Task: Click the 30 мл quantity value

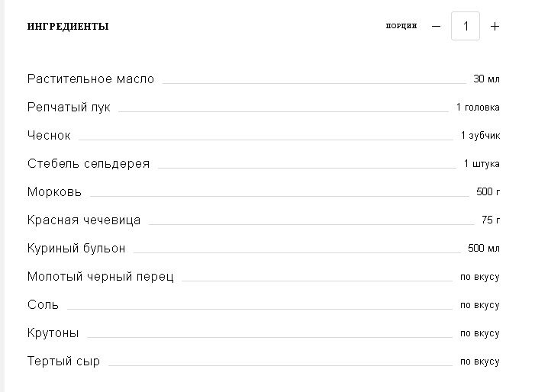Action: tap(487, 79)
